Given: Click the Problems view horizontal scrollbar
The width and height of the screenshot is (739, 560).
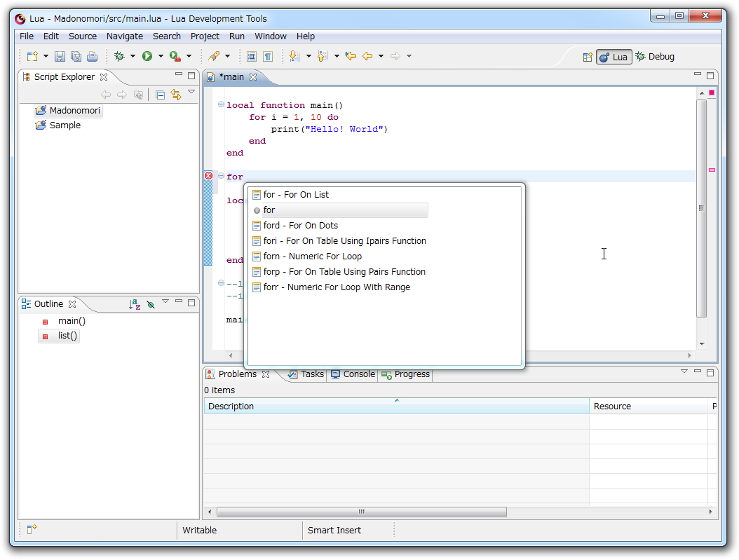Looking at the screenshot, I should tap(361, 512).
